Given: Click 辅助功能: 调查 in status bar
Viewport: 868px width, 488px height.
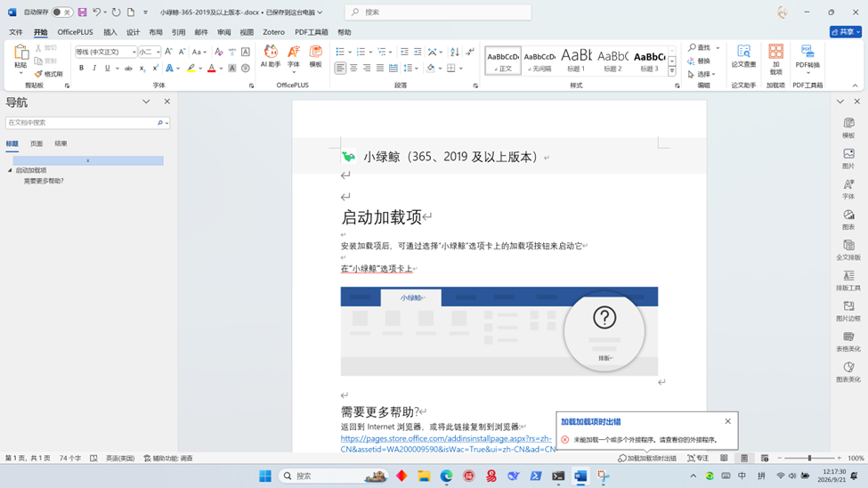Looking at the screenshot, I should [168, 458].
